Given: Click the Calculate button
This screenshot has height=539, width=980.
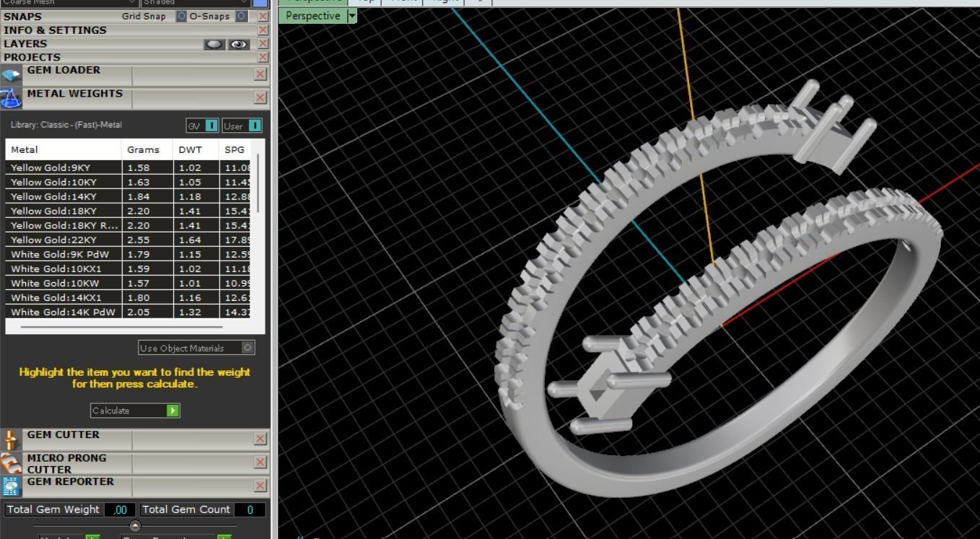Looking at the screenshot, I should pos(135,411).
